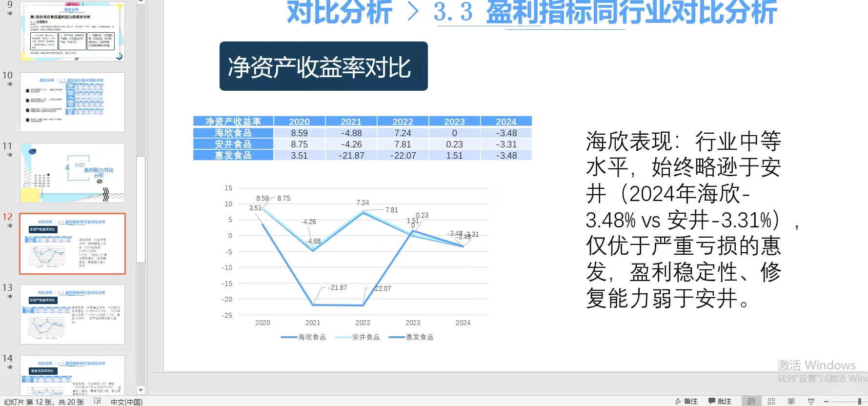
Task: Start Slide Show from status bar icon
Action: point(811,401)
